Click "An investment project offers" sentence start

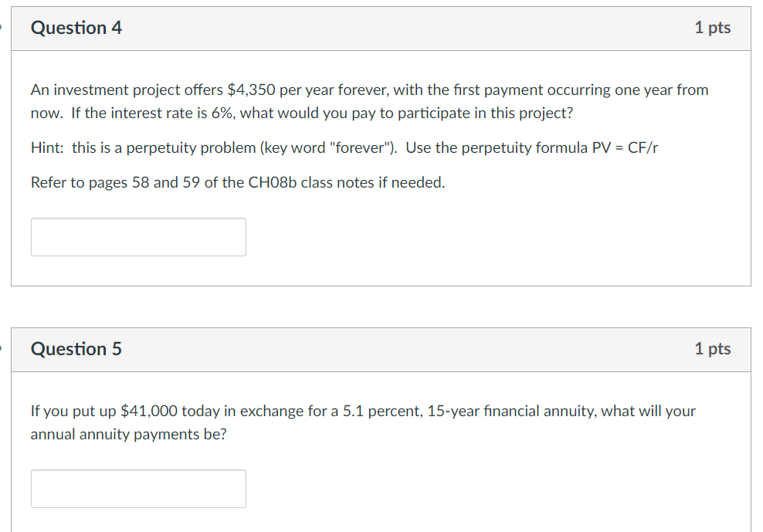[127, 90]
